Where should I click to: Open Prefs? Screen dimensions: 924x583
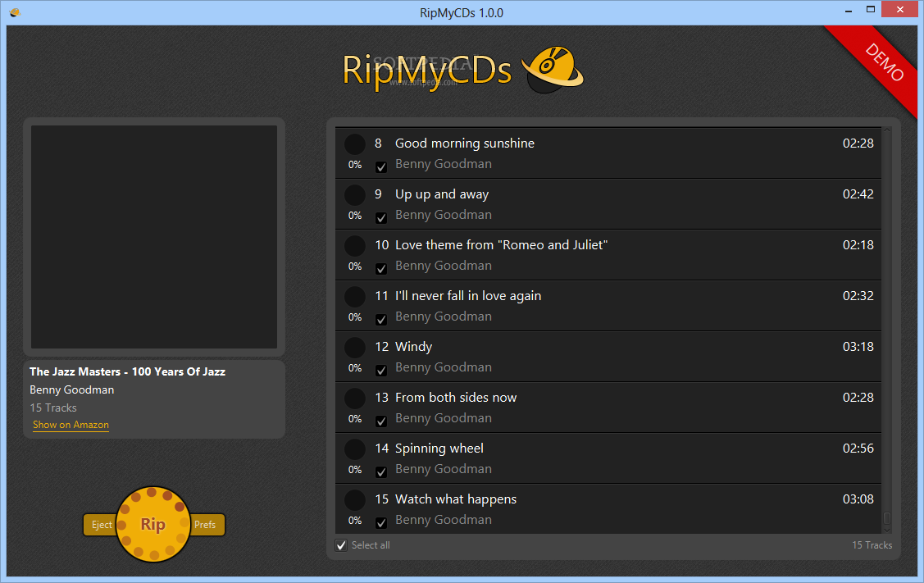[207, 525]
